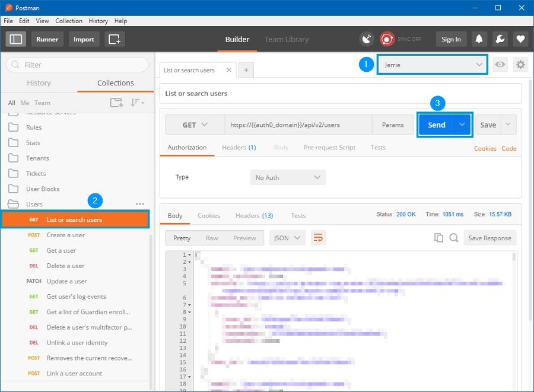
Task: Copy response to clipboard icon
Action: tap(438, 238)
